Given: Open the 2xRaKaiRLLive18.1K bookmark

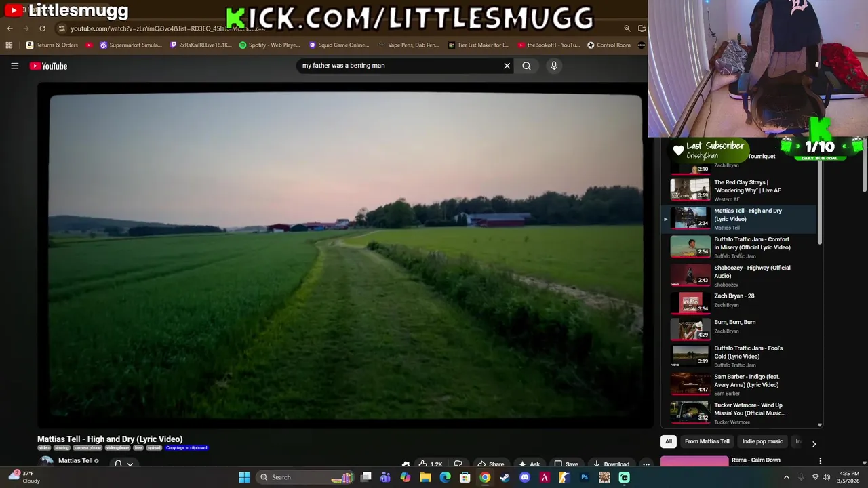Looking at the screenshot, I should (x=201, y=45).
